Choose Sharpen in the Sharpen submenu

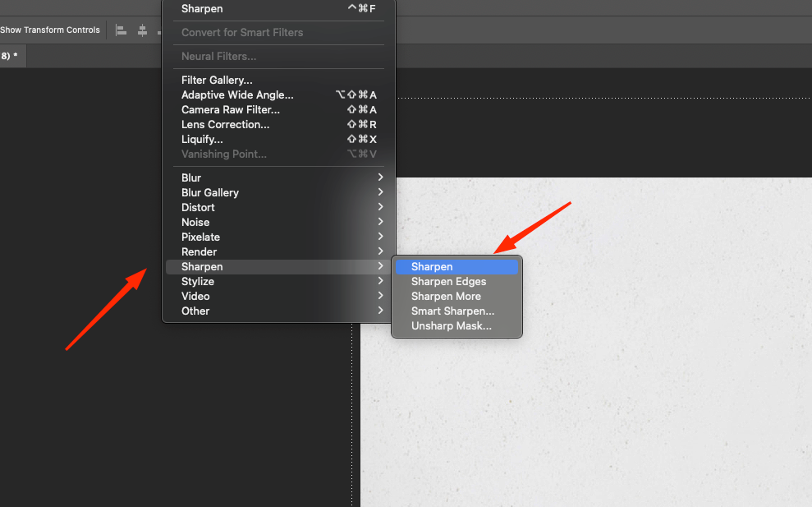[456, 266]
